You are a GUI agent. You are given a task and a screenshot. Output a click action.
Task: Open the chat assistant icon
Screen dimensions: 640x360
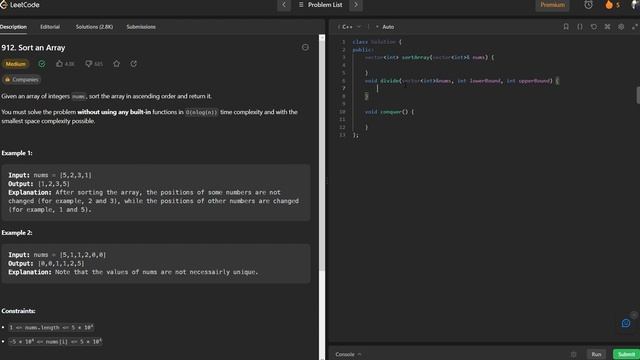(x=625, y=323)
